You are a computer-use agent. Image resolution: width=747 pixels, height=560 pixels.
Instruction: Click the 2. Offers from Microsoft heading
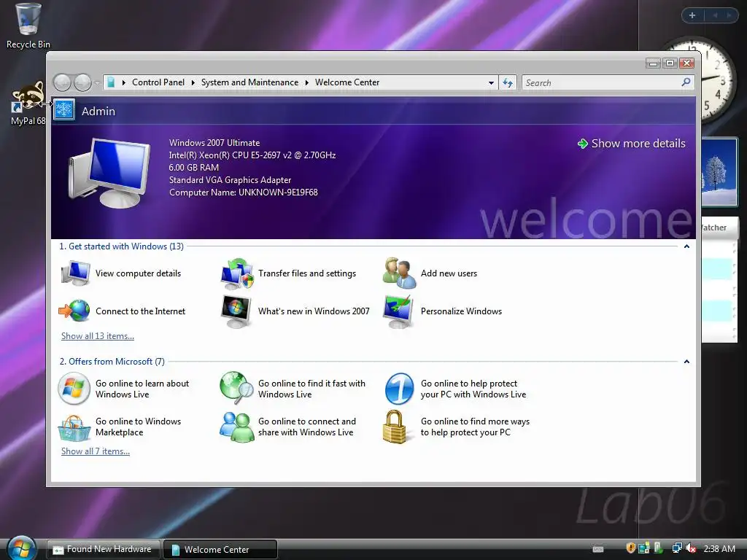pyautogui.click(x=112, y=362)
